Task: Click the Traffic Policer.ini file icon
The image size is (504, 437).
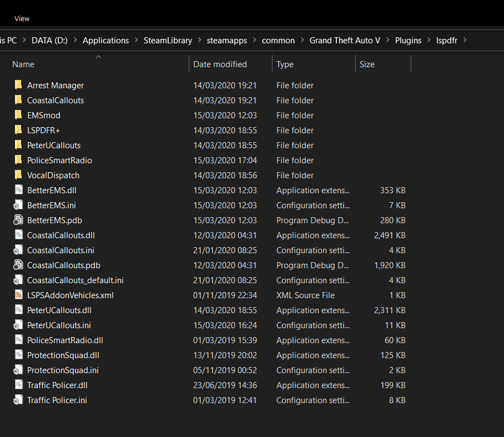Action: tap(18, 400)
